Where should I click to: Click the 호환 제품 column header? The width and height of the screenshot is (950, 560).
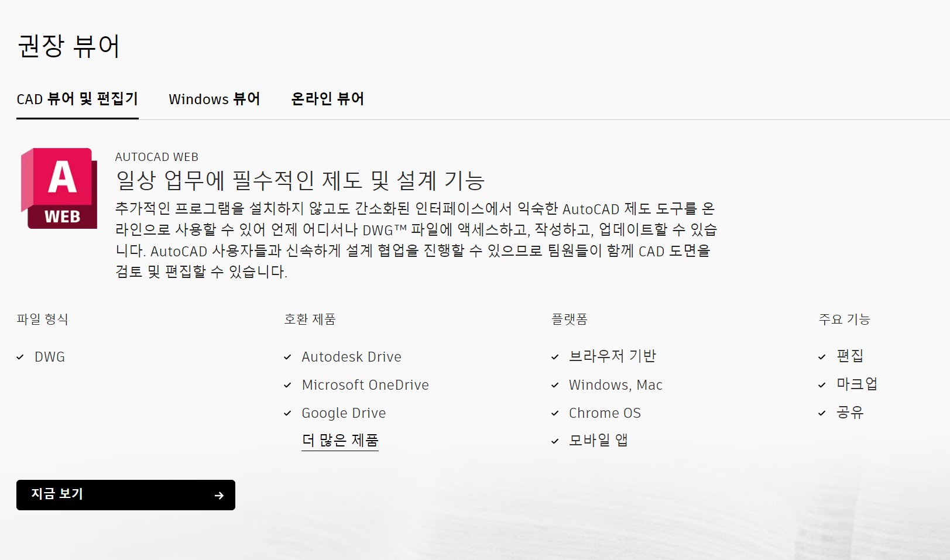tap(310, 319)
